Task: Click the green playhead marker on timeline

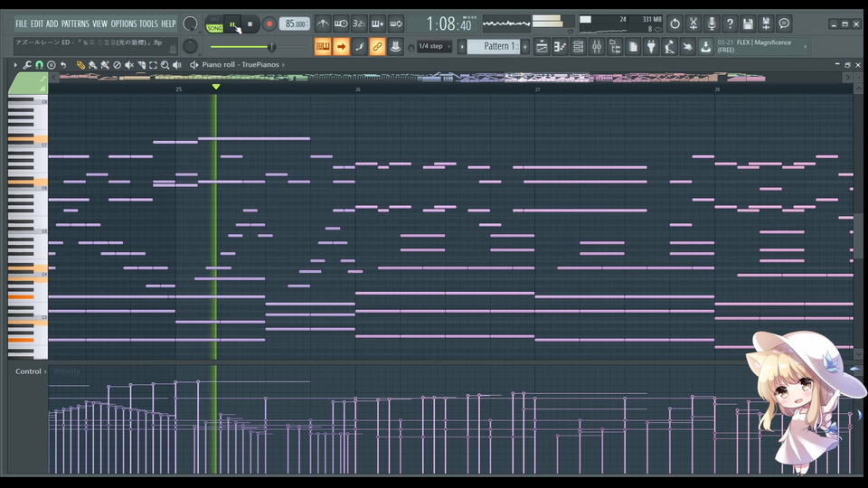Action: pos(216,87)
